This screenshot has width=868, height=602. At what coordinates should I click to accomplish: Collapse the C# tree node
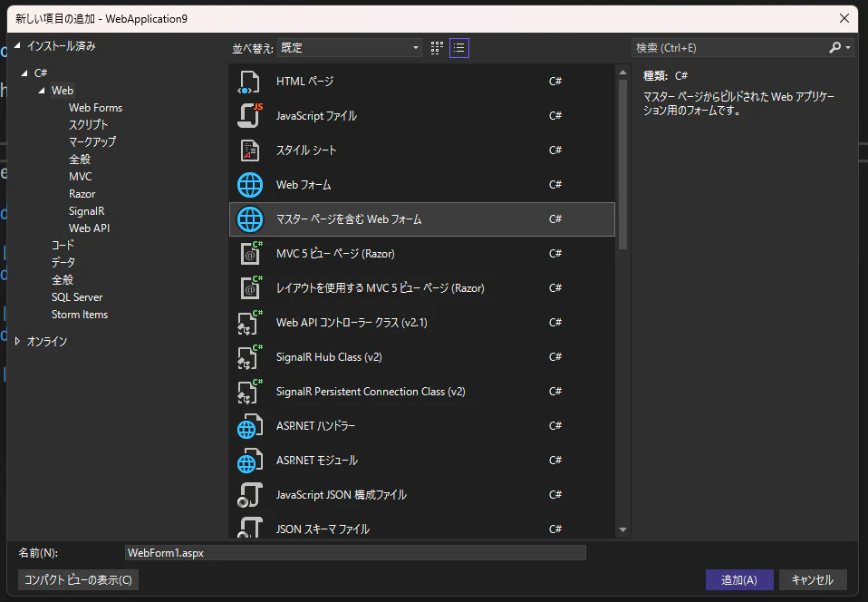click(x=24, y=73)
